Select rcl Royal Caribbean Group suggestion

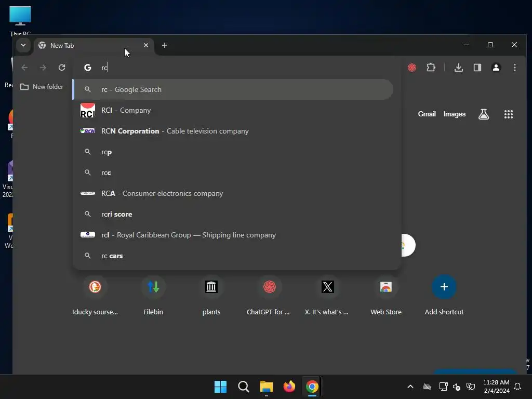[x=233, y=235]
